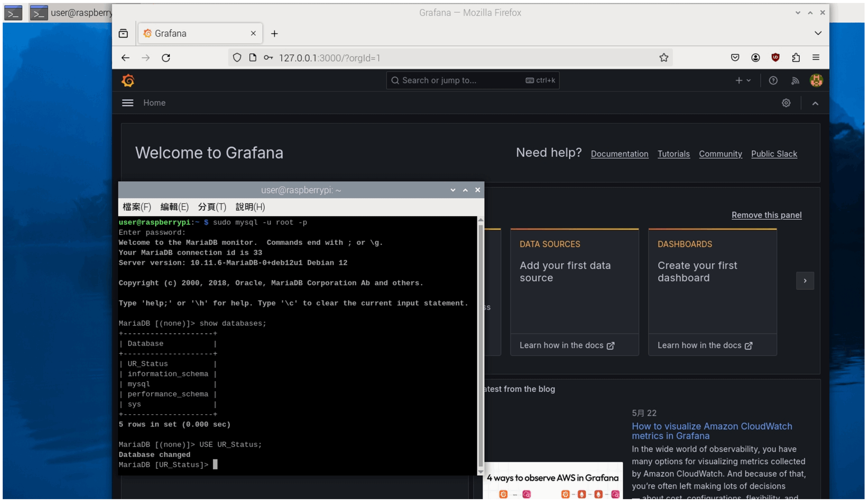
Task: Open the terminal 檔案(F) menu
Action: pyautogui.click(x=137, y=207)
